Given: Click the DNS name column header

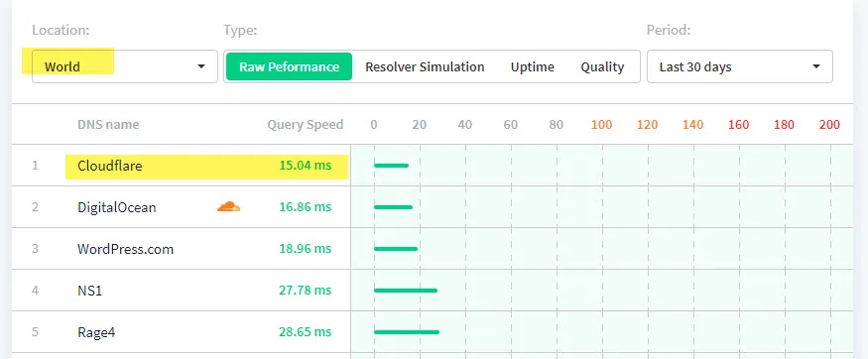Looking at the screenshot, I should tap(108, 125).
